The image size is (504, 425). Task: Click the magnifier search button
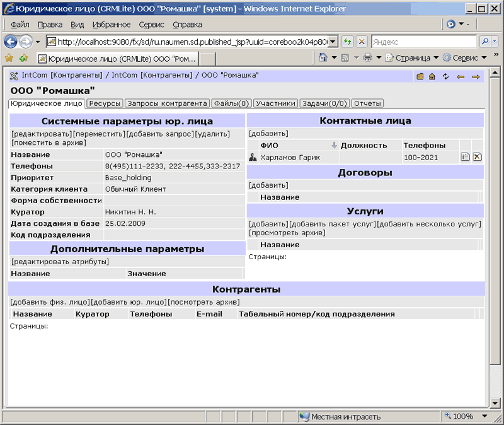tap(484, 42)
